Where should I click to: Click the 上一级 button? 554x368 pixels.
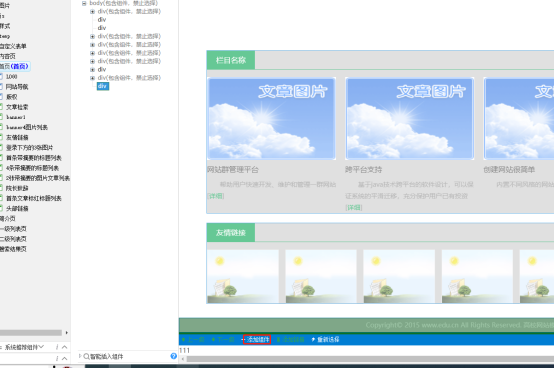tap(193, 340)
